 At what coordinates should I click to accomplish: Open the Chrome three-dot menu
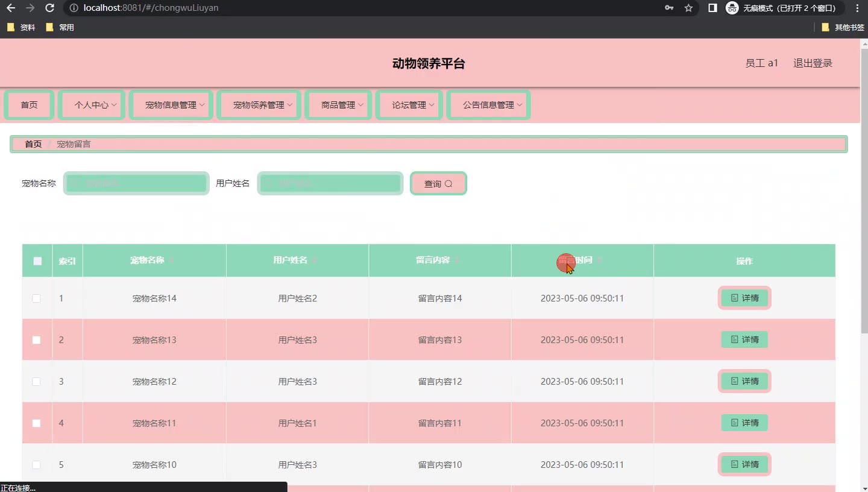(857, 8)
